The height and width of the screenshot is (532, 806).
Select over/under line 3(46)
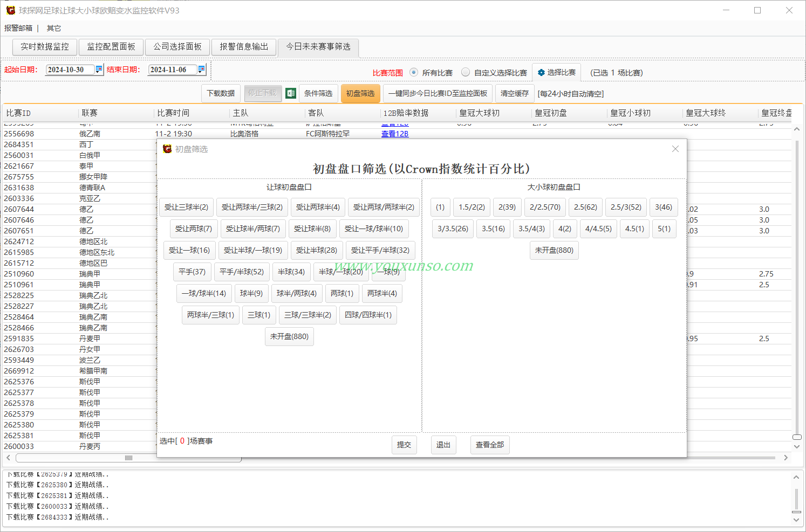coord(664,207)
